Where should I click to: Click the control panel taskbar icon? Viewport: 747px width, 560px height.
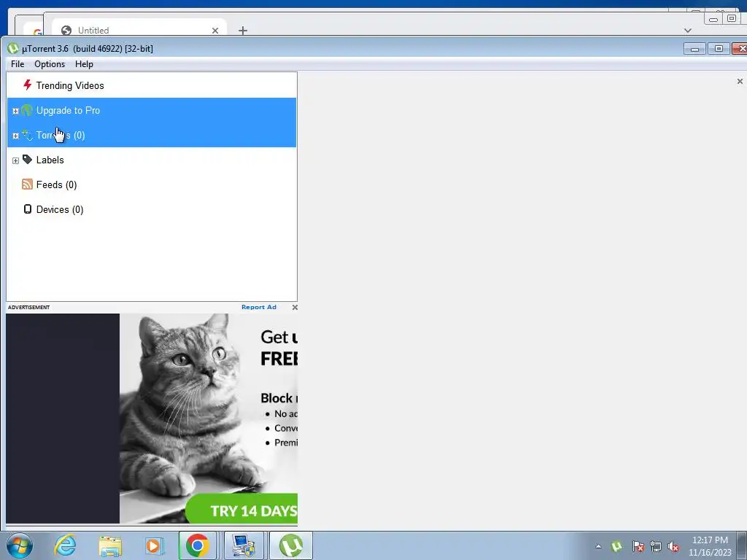coord(244,545)
